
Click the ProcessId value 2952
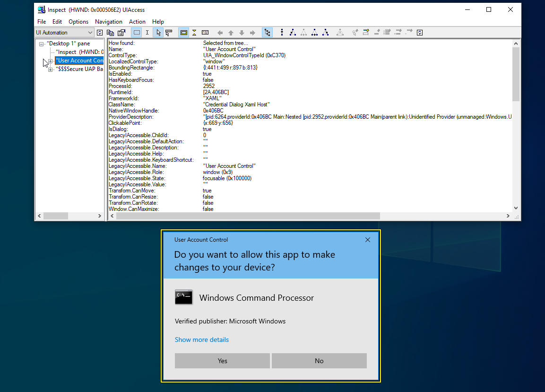point(209,86)
